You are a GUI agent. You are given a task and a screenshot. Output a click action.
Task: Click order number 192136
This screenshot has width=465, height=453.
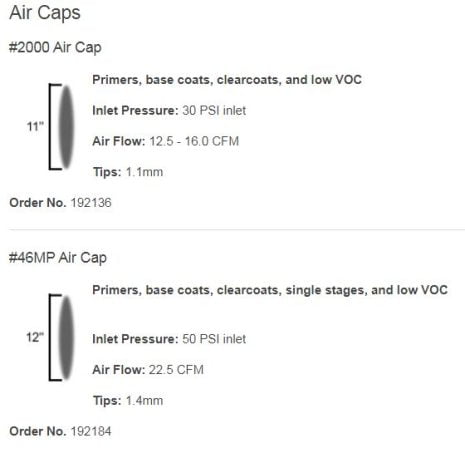91,203
